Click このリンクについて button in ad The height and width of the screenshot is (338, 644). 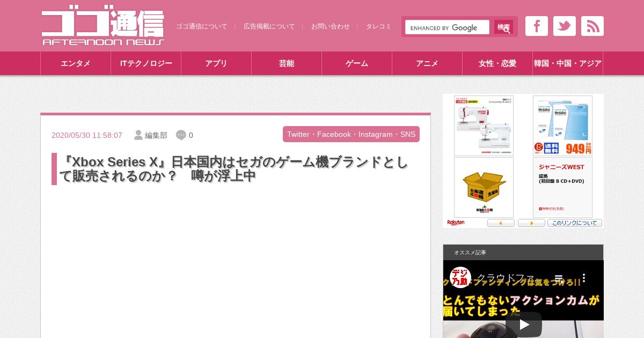pyautogui.click(x=575, y=223)
